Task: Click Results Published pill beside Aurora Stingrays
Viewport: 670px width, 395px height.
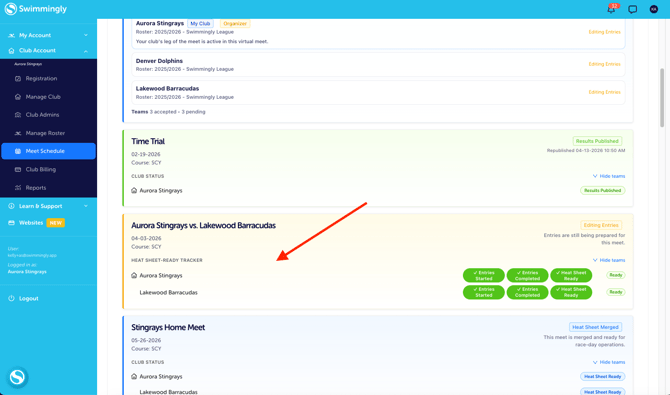Action: click(602, 191)
